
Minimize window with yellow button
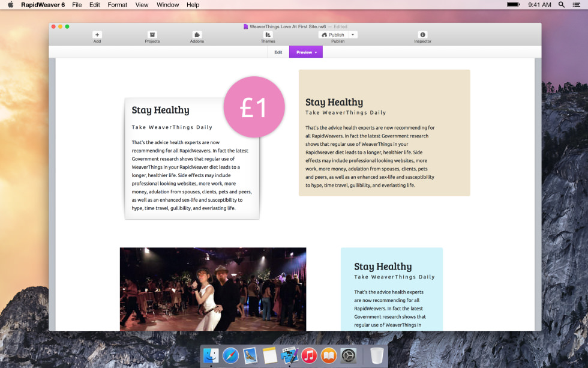[x=61, y=26]
